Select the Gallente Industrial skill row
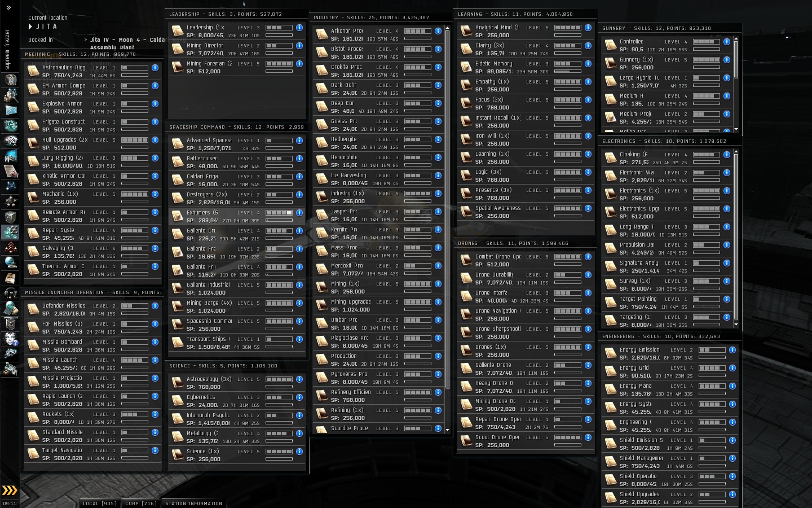Image resolution: width=812 pixels, height=508 pixels. pyautogui.click(x=237, y=289)
